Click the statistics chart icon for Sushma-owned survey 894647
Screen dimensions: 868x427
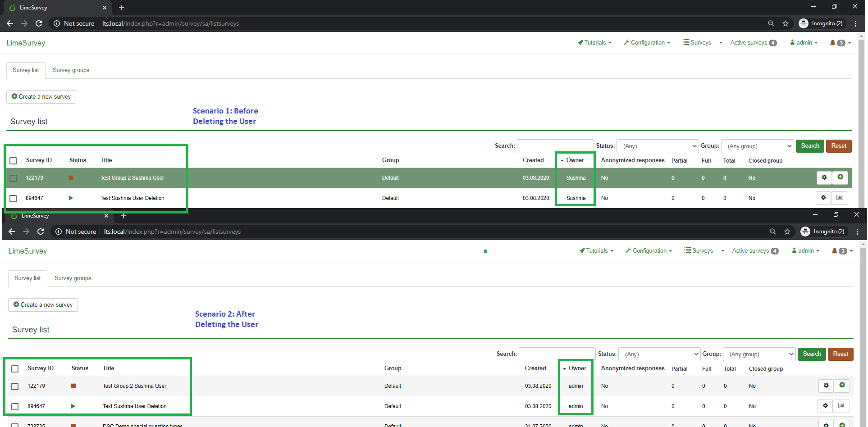(x=840, y=198)
